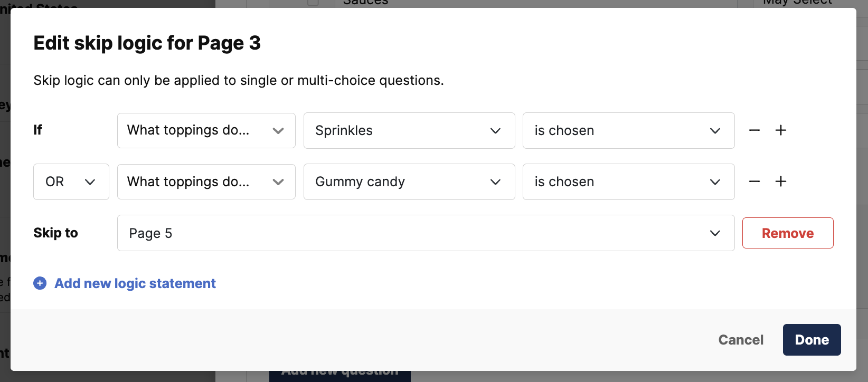Open the Skip to Page 5 dropdown
Screen dimensions: 868x382
pyautogui.click(x=426, y=233)
